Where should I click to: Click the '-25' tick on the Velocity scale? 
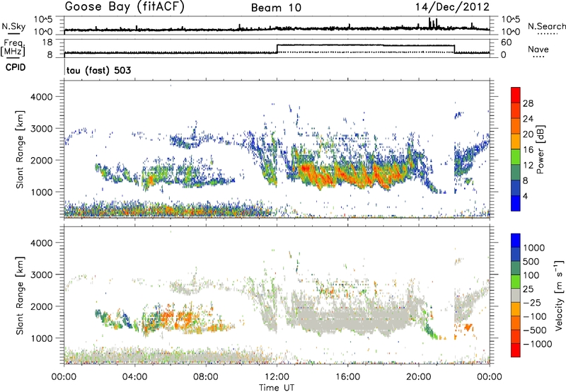click(533, 302)
